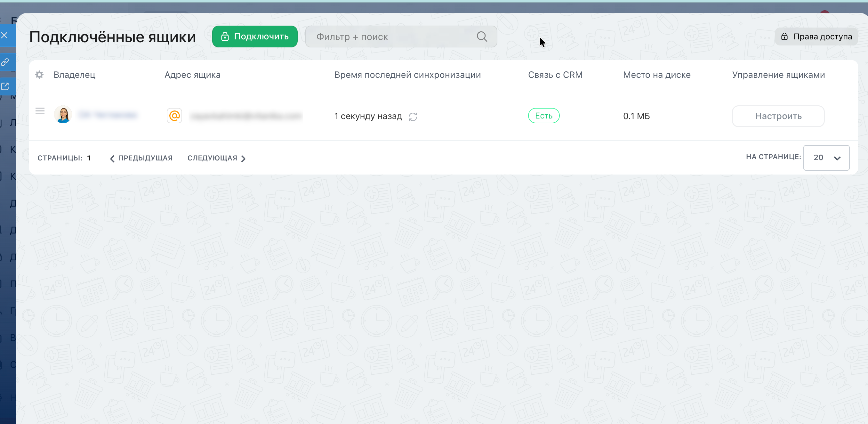
Task: Click the copy link chain icon
Action: (5, 62)
